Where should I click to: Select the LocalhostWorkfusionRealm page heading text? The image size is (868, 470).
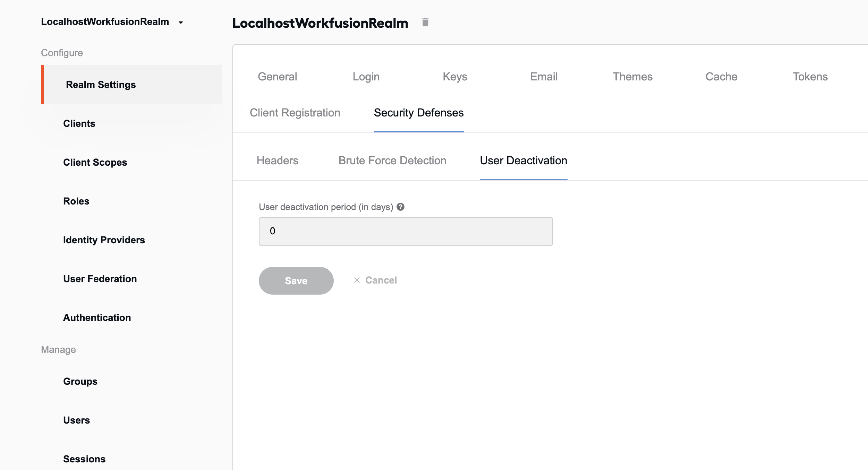(320, 23)
